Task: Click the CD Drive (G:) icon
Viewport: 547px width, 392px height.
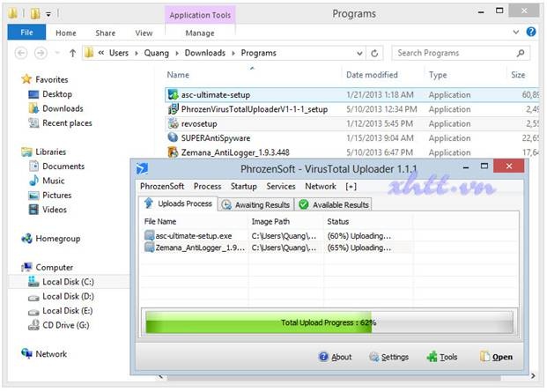Action: 33,325
